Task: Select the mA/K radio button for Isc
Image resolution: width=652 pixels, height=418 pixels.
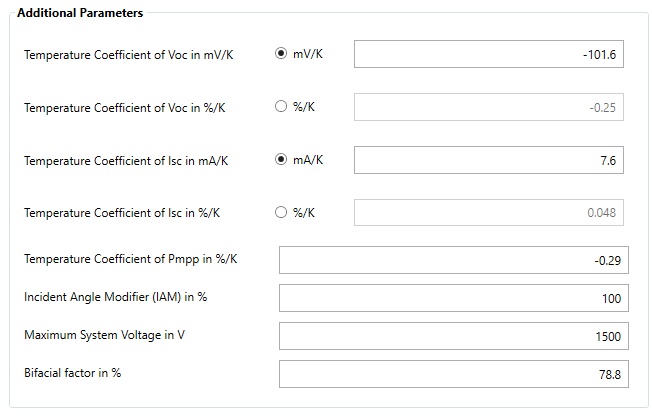Action: pyautogui.click(x=281, y=160)
